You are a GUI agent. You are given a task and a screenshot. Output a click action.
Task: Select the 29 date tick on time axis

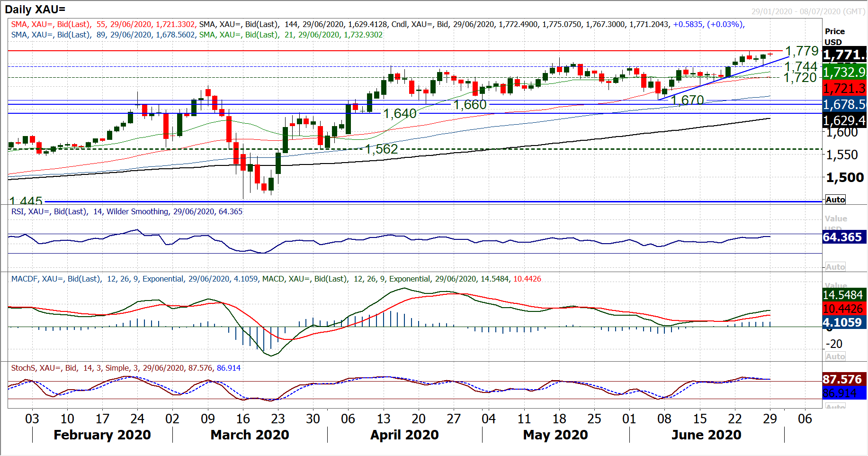pyautogui.click(x=770, y=419)
